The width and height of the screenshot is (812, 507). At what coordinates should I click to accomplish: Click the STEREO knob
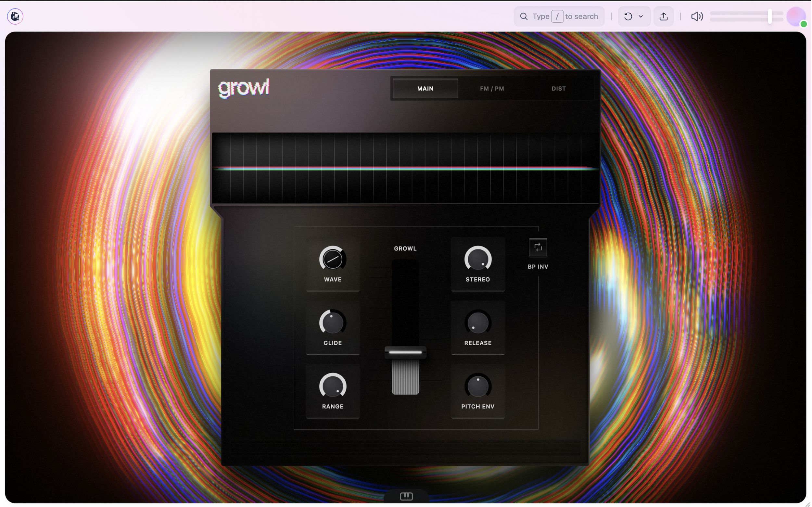pyautogui.click(x=478, y=259)
